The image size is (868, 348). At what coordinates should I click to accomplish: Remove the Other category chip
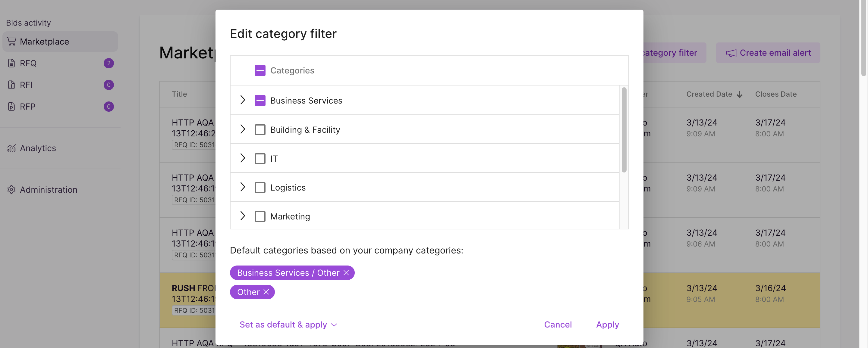click(266, 292)
